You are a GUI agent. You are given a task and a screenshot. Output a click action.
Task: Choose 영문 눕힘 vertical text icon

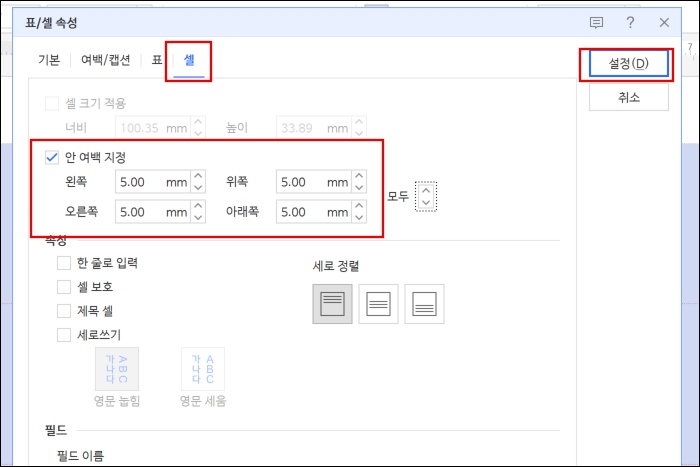pyautogui.click(x=117, y=369)
